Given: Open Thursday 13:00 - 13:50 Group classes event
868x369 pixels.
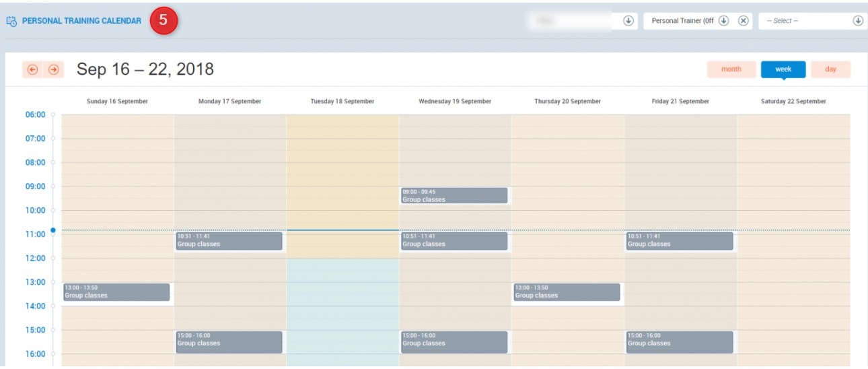Looking at the screenshot, I should [567, 292].
